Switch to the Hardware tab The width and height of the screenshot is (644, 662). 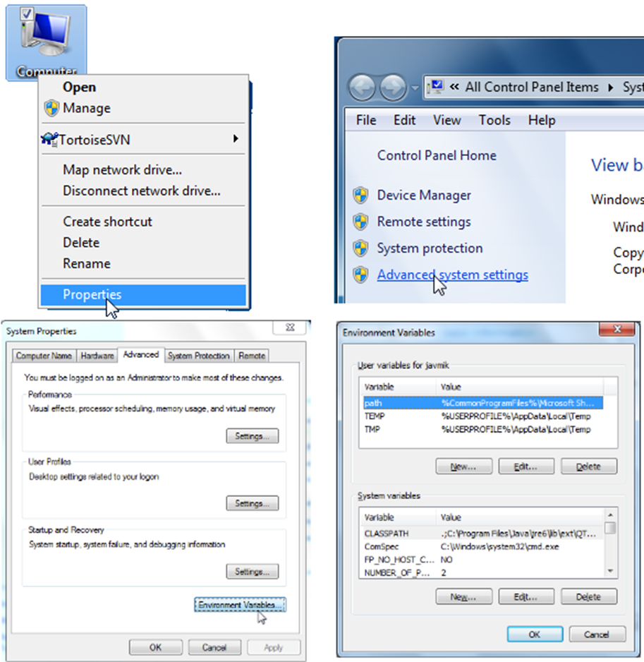(x=97, y=356)
